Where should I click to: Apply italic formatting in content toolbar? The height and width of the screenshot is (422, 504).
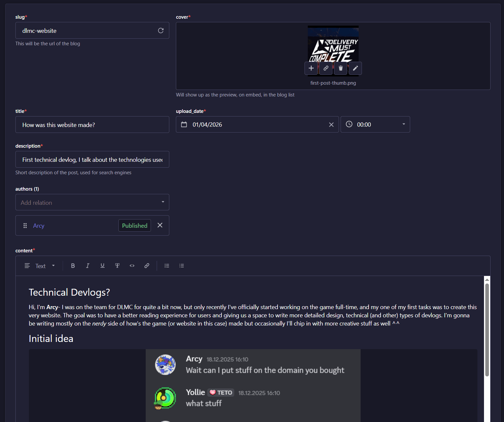click(88, 265)
